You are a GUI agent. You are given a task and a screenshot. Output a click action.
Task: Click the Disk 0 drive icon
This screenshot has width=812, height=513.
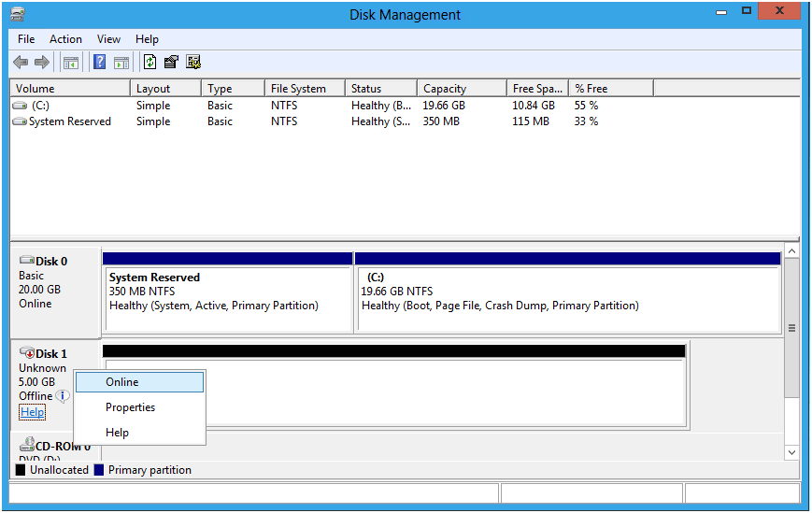click(x=27, y=260)
